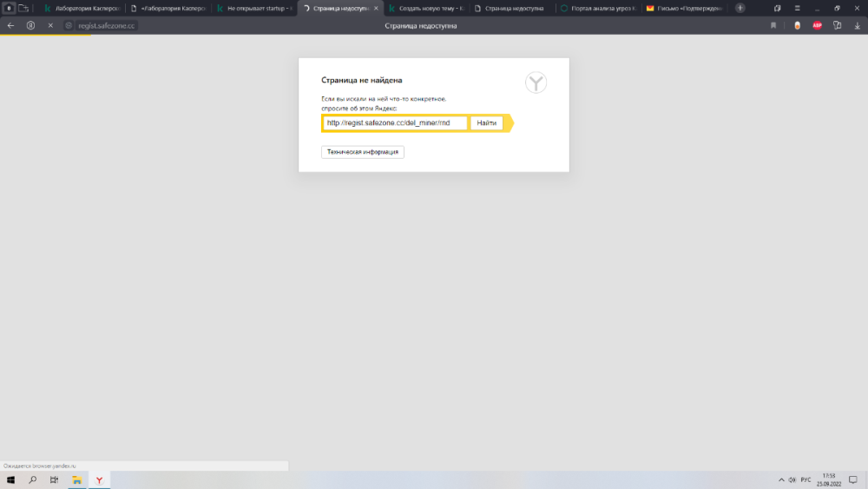This screenshot has height=489, width=868.
Task: Click the Техническая информация button
Action: point(363,152)
